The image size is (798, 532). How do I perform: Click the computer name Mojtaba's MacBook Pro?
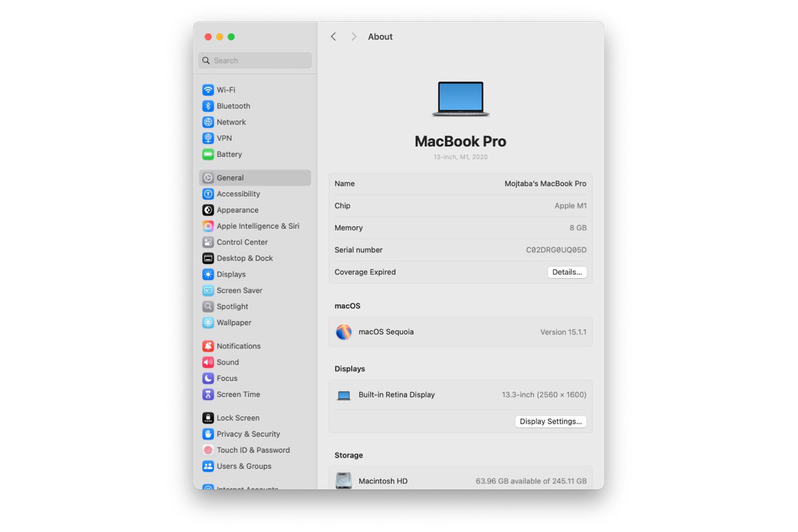point(545,184)
